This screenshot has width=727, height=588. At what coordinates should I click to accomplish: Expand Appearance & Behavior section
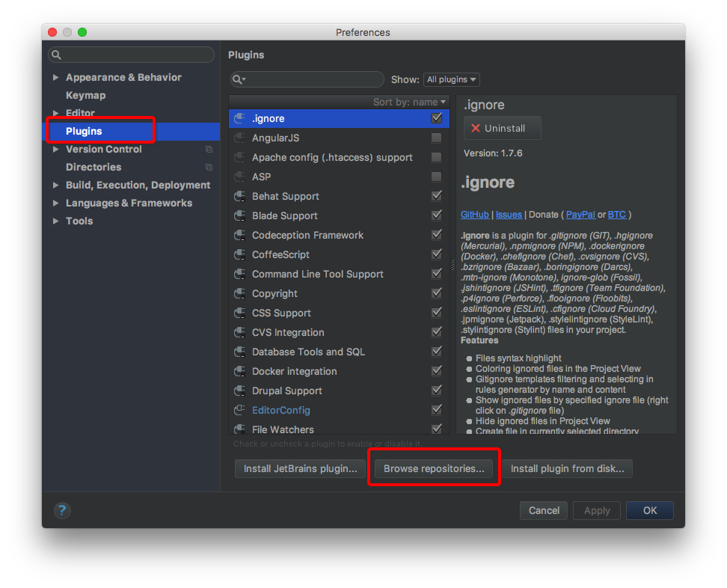[55, 78]
